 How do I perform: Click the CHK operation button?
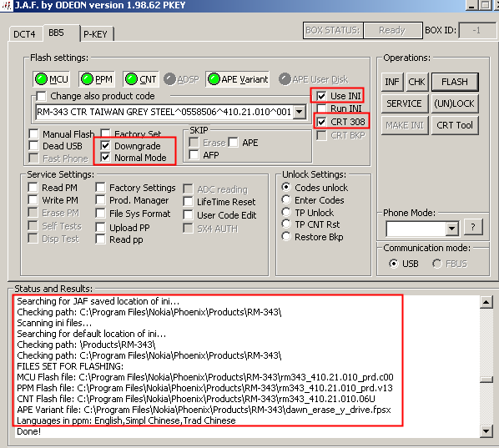(x=416, y=82)
